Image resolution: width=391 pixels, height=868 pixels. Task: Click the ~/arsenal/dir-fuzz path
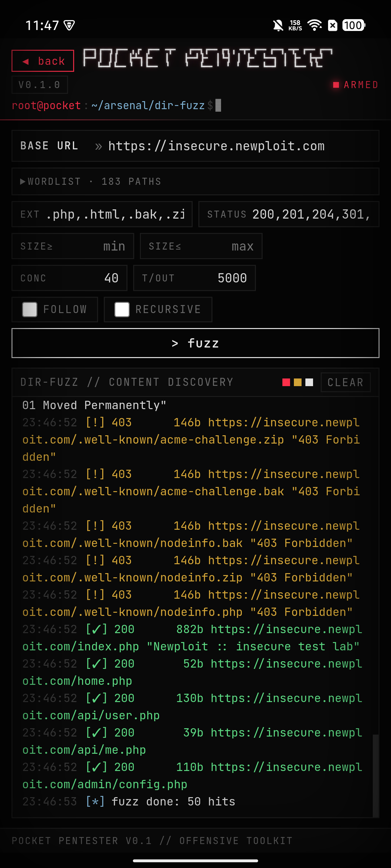[x=148, y=105]
